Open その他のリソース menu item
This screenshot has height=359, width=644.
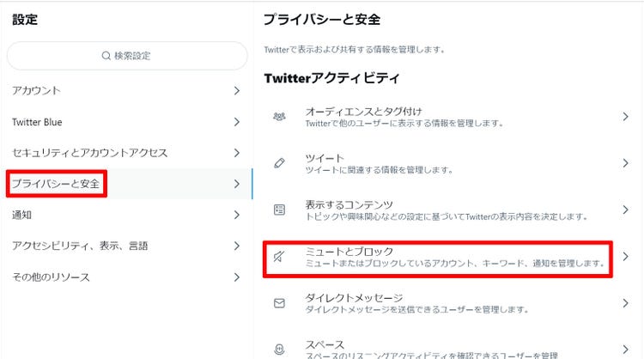pos(126,277)
